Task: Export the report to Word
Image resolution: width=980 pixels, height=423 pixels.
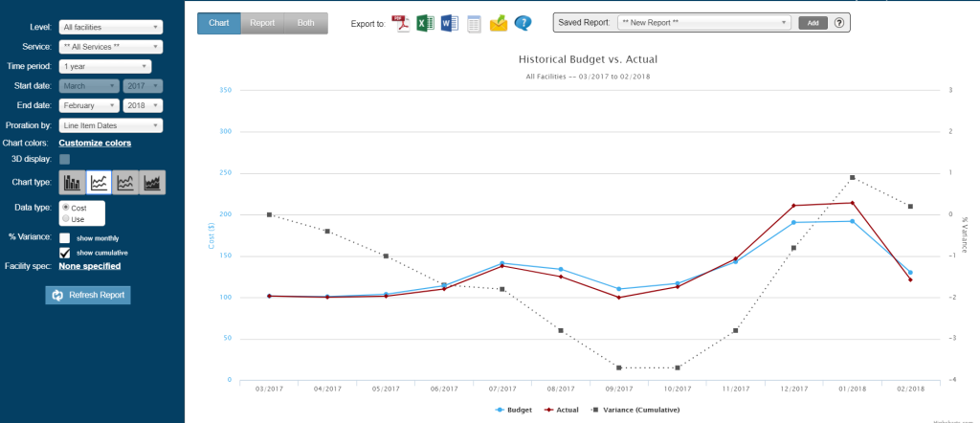Action: [x=450, y=24]
